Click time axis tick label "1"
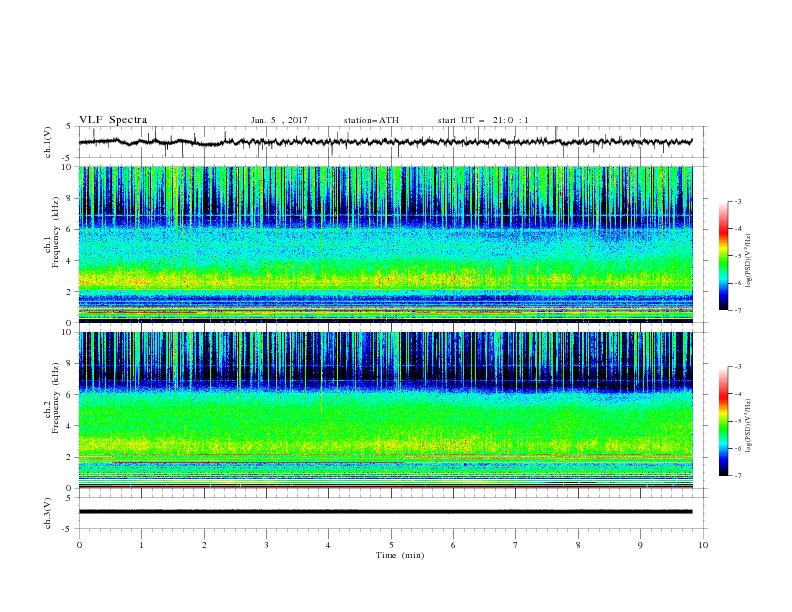792x612 pixels. pyautogui.click(x=141, y=545)
